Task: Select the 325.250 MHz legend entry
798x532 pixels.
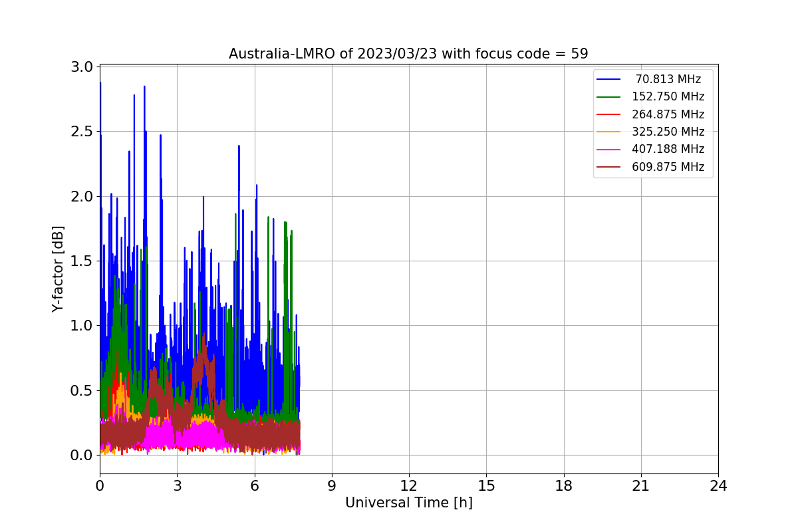Action: click(x=650, y=132)
